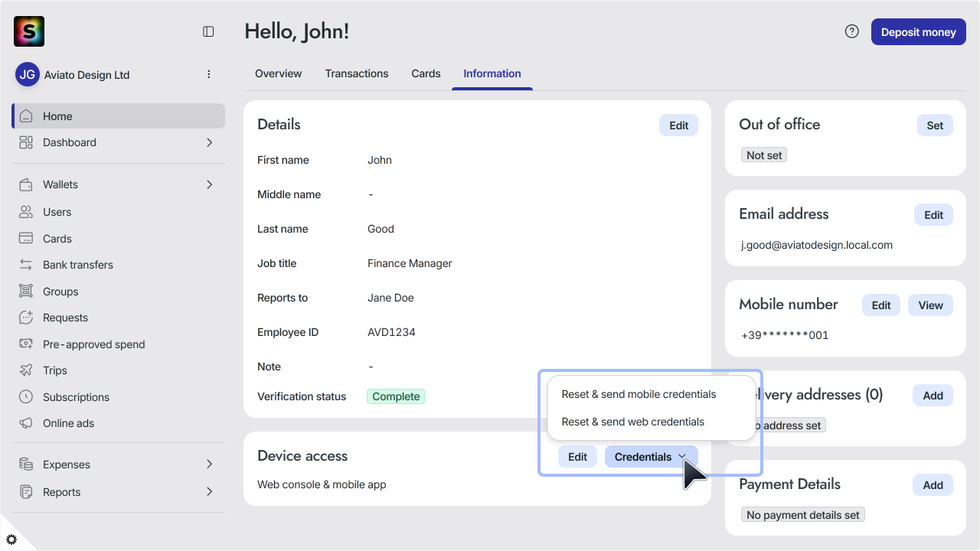Click the Expenses coins icon
Viewport: 980px width, 551px height.
(26, 465)
